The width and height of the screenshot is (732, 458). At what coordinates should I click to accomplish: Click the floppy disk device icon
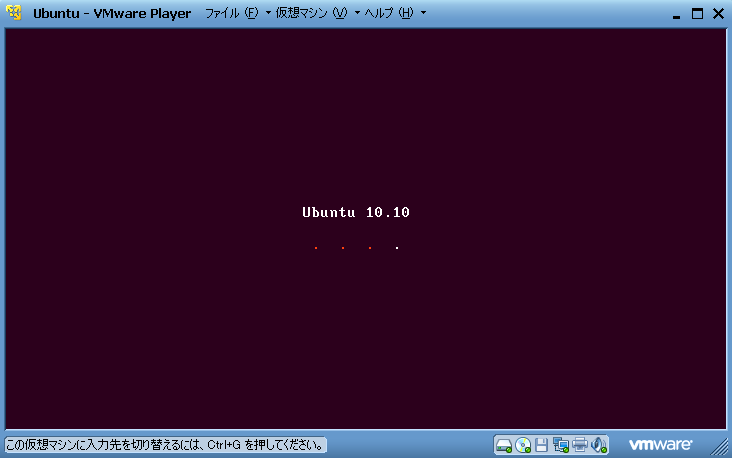pyautogui.click(x=542, y=445)
